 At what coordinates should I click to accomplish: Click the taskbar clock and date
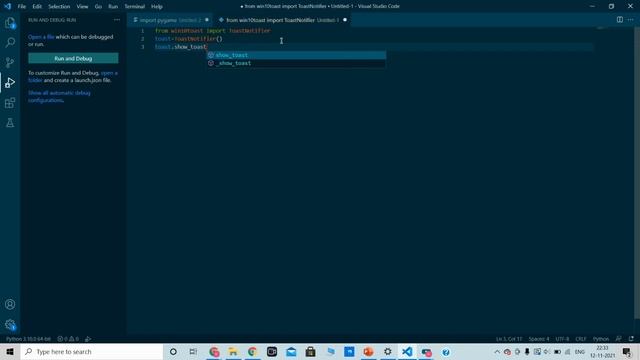(602, 351)
